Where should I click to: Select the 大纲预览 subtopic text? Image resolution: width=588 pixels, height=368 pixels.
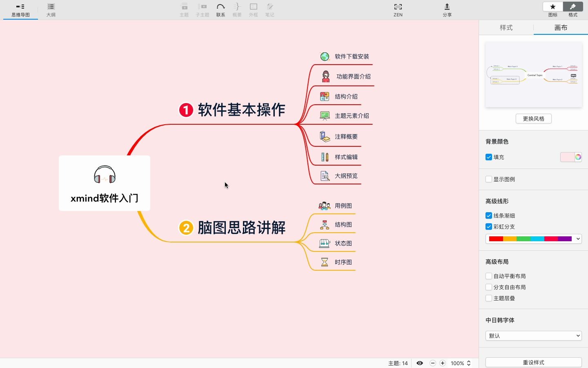coord(346,176)
